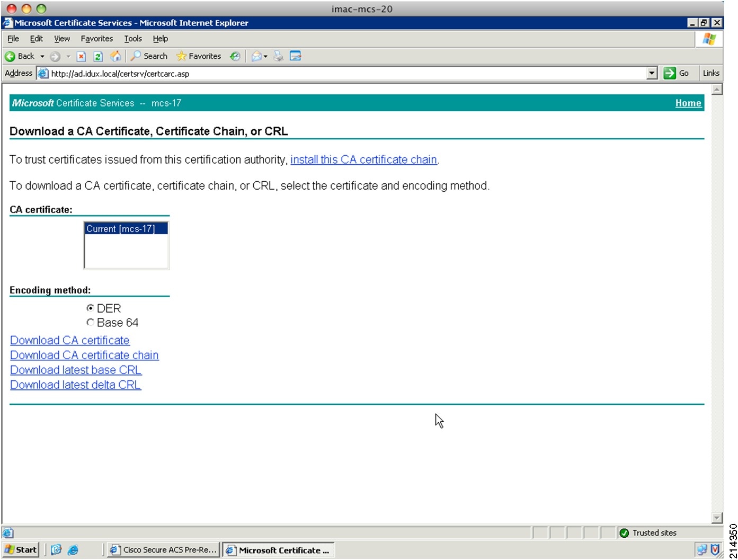Screen dimensions: 738x560
Task: Click the yellow minimize button of imac-mcs-20
Action: click(26, 8)
